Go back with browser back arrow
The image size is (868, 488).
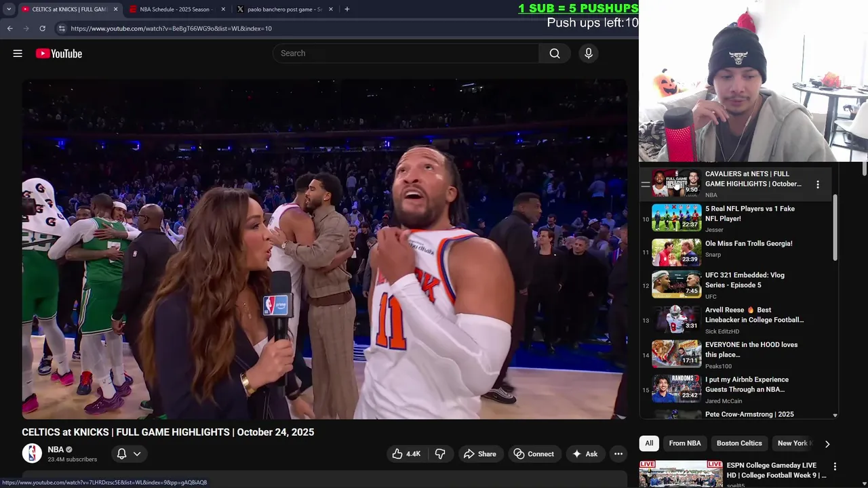(9, 28)
